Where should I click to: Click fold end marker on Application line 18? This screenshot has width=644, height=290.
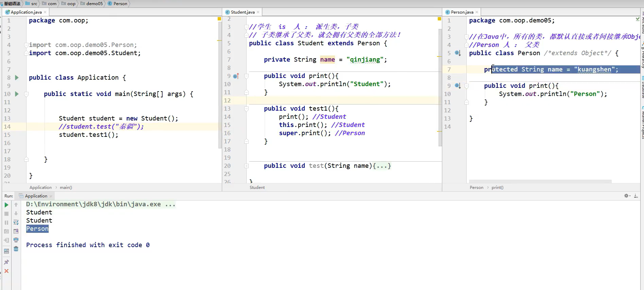26,159
